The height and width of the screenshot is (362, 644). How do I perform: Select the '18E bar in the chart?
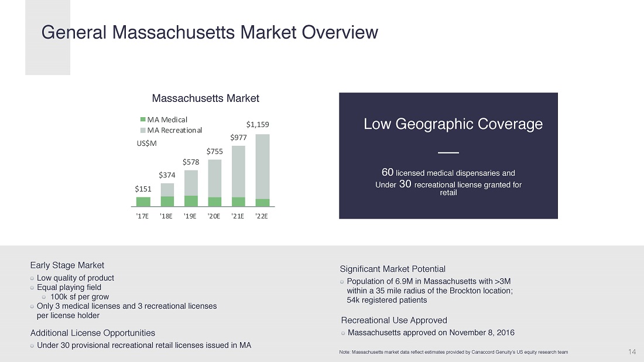tap(167, 194)
